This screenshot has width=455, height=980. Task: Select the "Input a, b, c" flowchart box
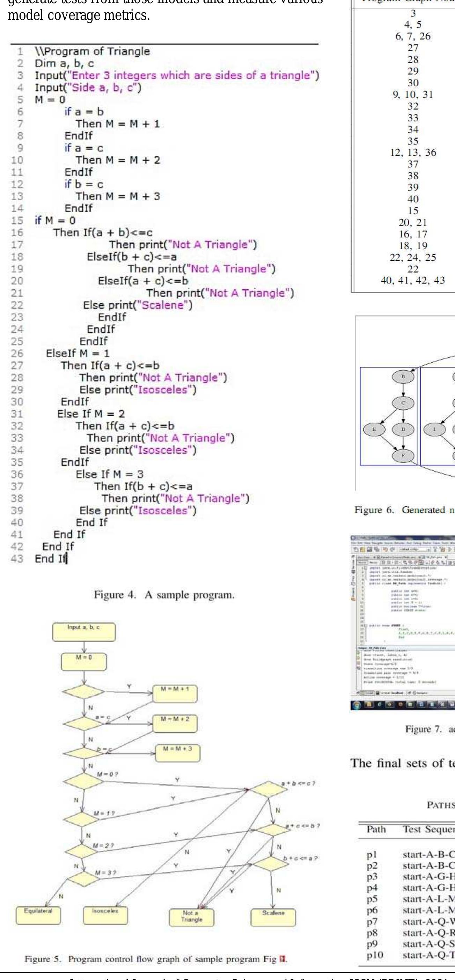click(84, 632)
